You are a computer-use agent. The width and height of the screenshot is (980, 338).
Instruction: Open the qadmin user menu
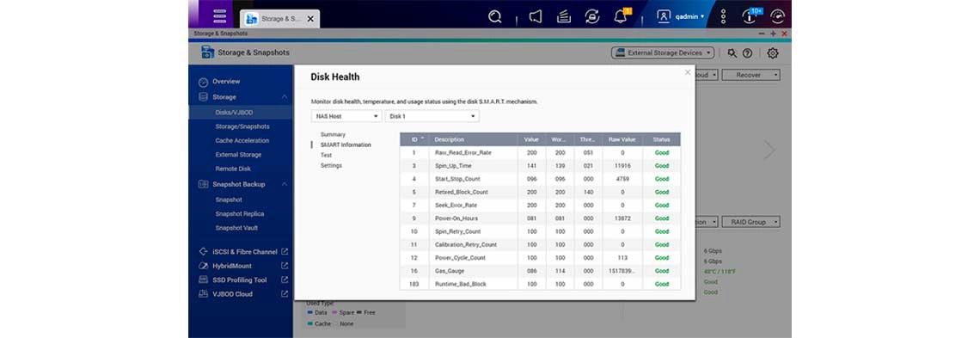(690, 16)
